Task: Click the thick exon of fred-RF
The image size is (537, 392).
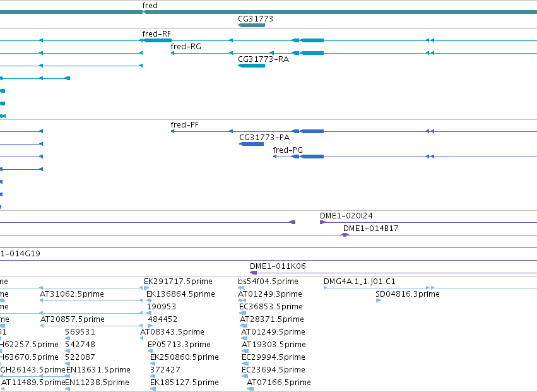Action: (158, 40)
